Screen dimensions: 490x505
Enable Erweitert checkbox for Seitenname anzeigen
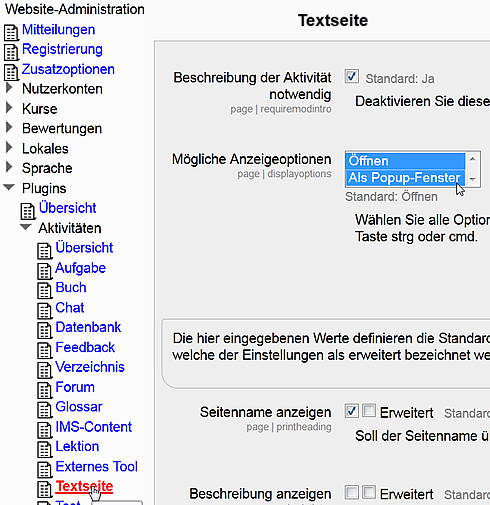[x=369, y=411]
